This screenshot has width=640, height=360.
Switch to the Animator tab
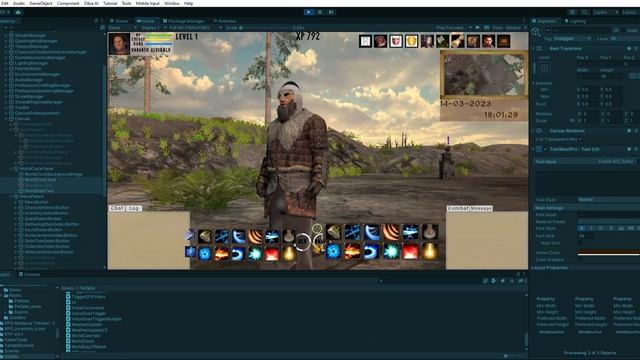(224, 21)
